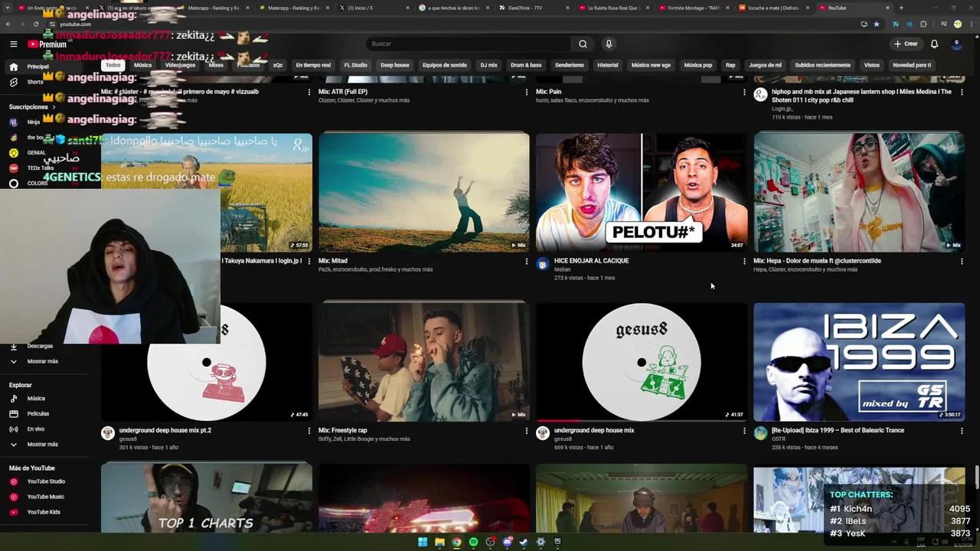980x551 pixels.
Task: Select the Vistos filter chip
Action: (x=872, y=65)
